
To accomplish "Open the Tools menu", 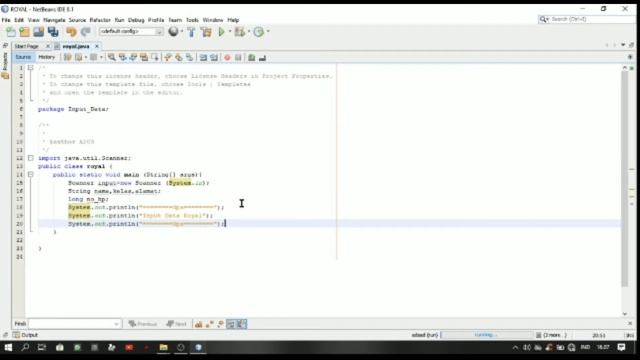I will tap(192, 20).
